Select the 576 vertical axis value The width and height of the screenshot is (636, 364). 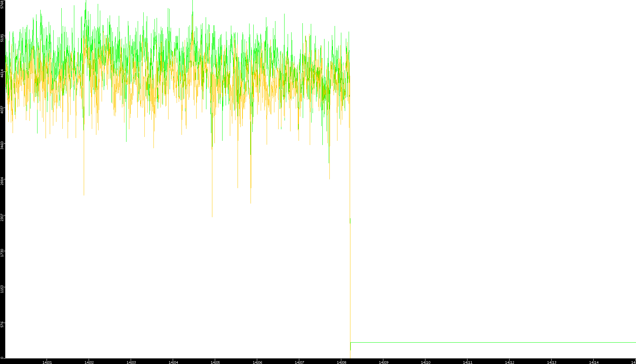pyautogui.click(x=2, y=324)
